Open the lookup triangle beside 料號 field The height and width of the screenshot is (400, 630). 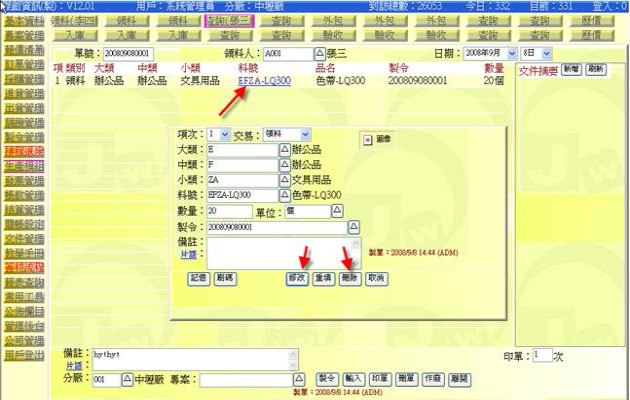point(284,195)
